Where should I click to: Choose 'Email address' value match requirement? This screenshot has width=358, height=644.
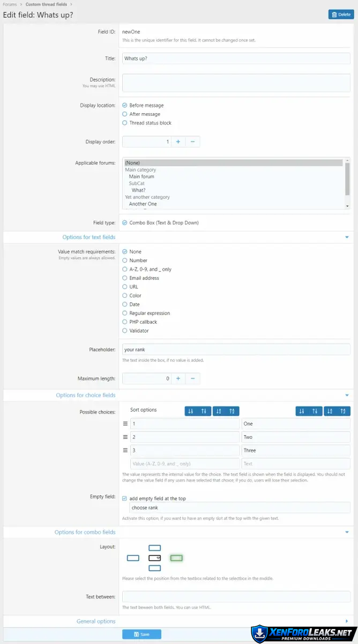coord(125,278)
